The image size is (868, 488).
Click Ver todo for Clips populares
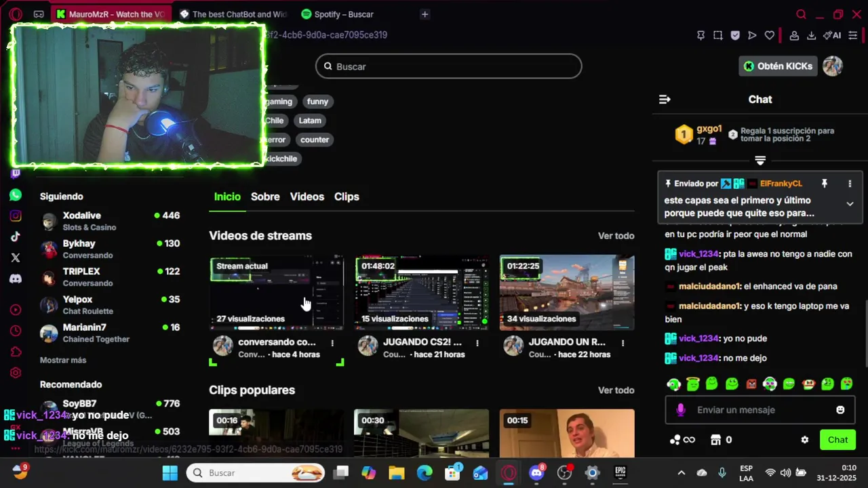pyautogui.click(x=616, y=390)
